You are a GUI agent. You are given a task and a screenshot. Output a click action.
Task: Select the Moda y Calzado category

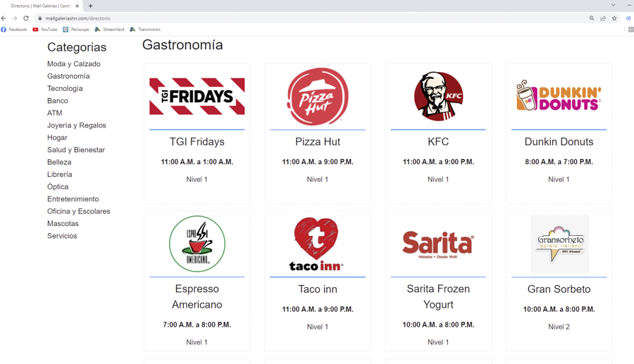73,64
